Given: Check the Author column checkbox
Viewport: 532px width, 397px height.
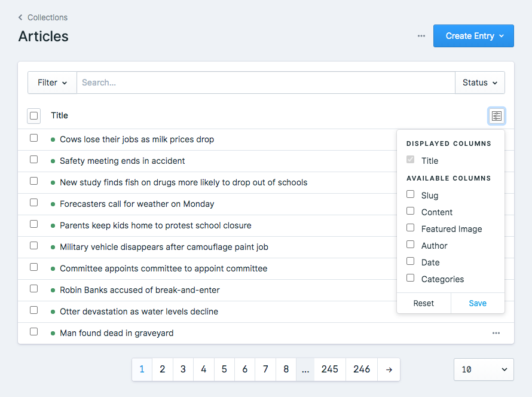Looking at the screenshot, I should 410,244.
